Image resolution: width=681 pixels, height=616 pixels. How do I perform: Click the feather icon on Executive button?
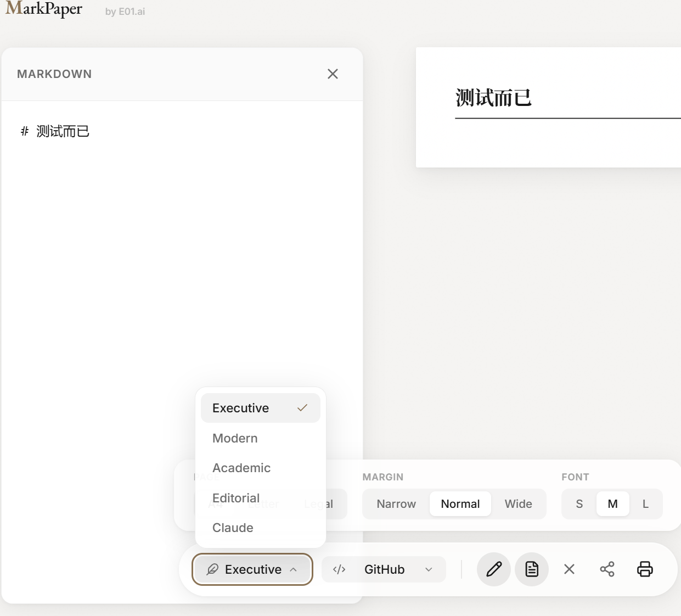[x=212, y=569]
